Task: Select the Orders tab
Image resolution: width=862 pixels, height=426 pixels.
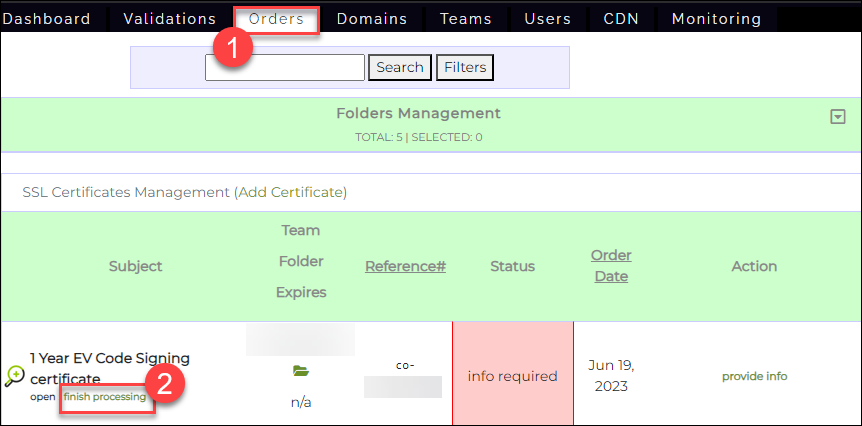Action: point(276,19)
